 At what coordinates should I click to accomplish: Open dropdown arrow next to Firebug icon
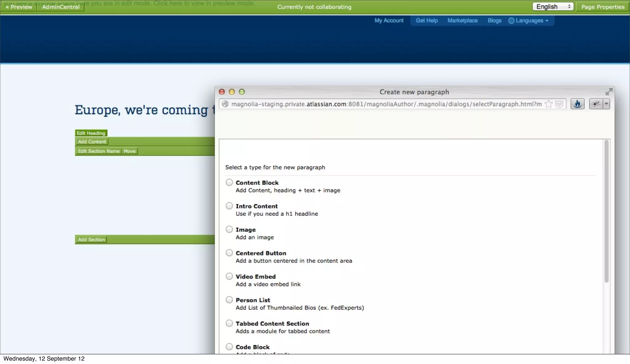point(606,104)
